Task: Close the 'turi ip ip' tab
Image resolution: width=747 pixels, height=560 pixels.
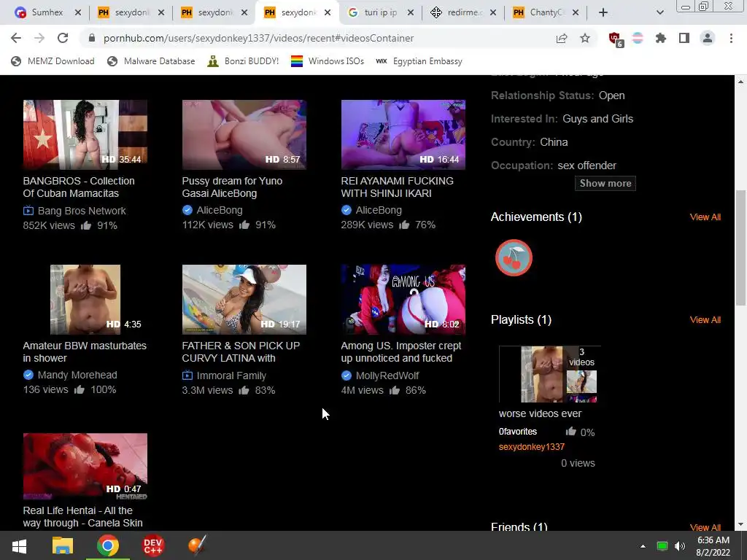Action: pyautogui.click(x=411, y=12)
